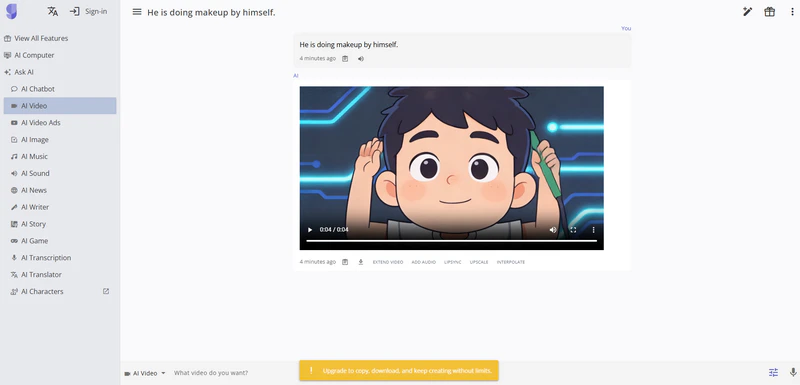The height and width of the screenshot is (385, 800).
Task: Open AI Music feature
Action: point(60,156)
